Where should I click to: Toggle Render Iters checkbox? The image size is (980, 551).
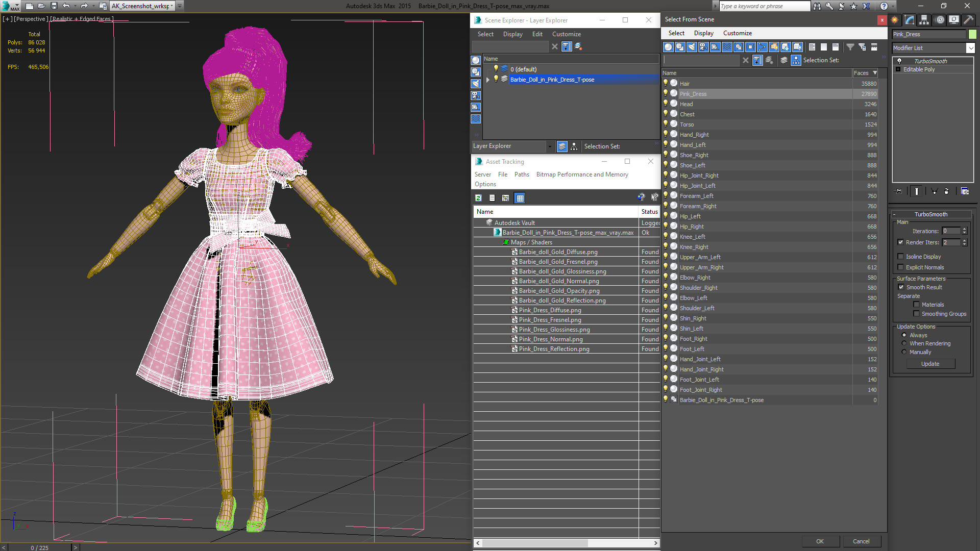click(900, 242)
